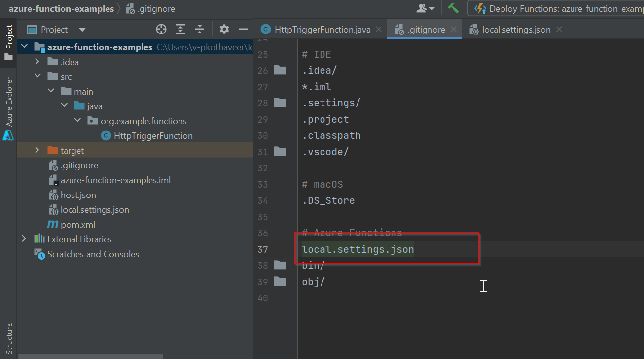Click the local.settings.json line in editor
644x359 pixels.
(x=358, y=249)
